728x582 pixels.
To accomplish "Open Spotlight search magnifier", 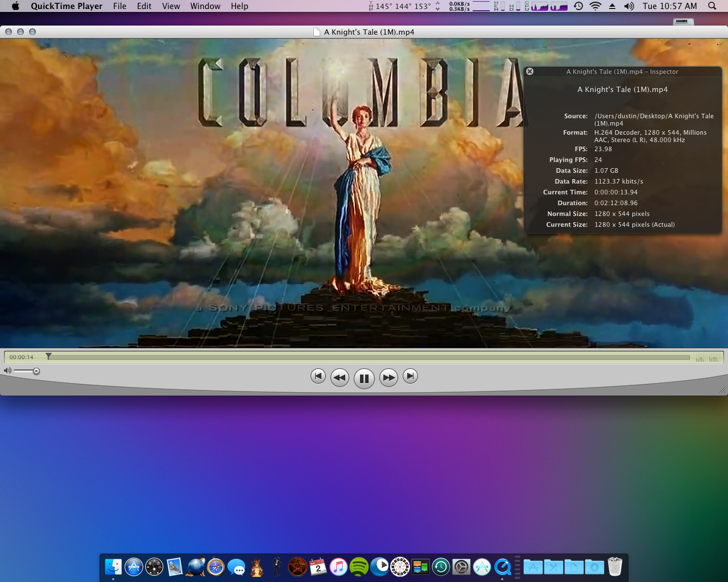I will pyautogui.click(x=712, y=6).
